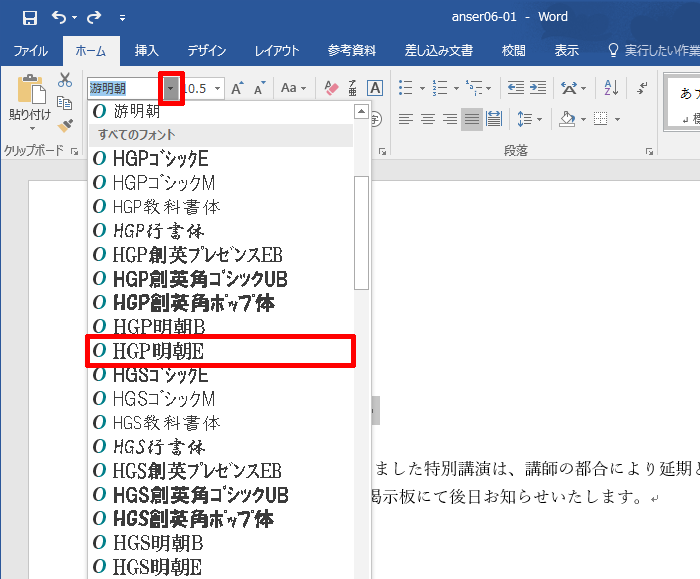Open the font group dialog launcher
The width and height of the screenshot is (700, 579).
[383, 152]
